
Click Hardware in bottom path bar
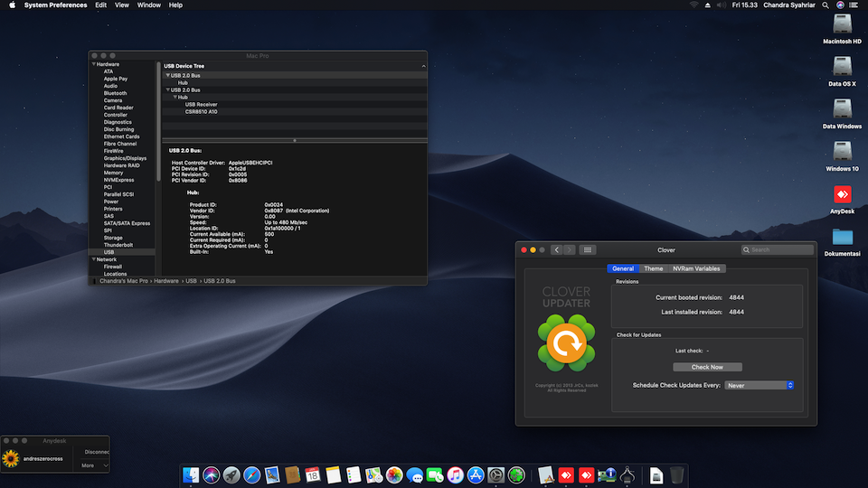(x=166, y=281)
